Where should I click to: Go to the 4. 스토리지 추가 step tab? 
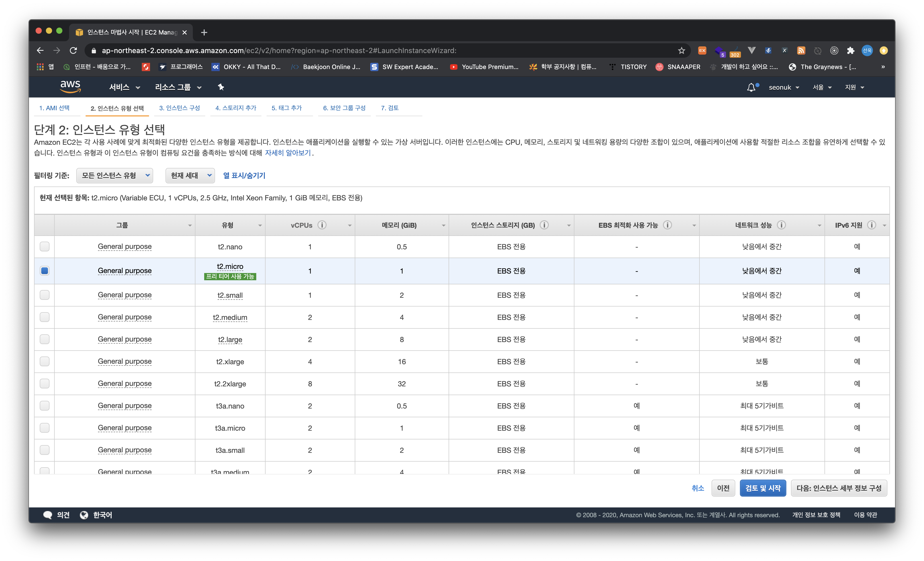point(235,108)
